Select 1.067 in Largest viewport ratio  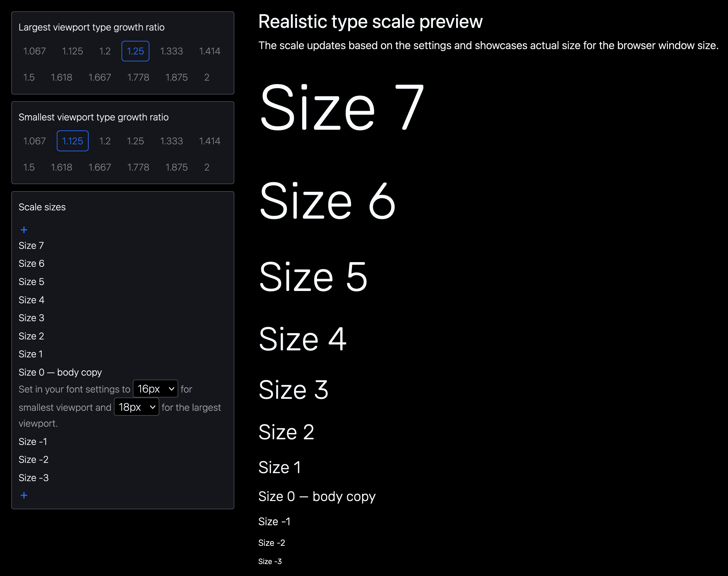pos(35,51)
